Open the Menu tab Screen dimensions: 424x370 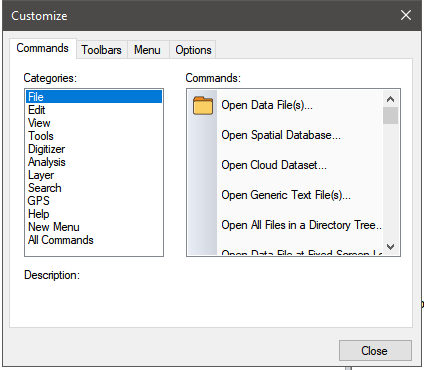pos(147,50)
